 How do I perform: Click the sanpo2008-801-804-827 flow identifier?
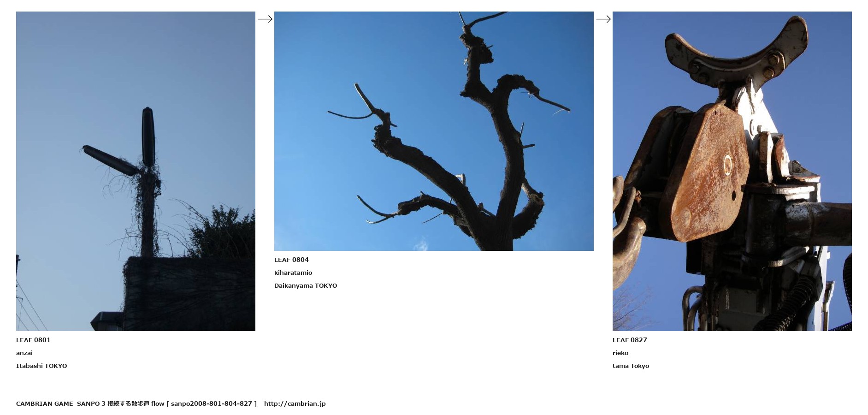(212, 403)
